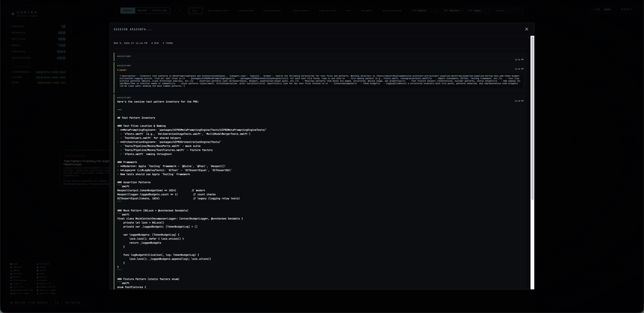Toggle the METHODOLOGY filter
Viewport: 644px width, 313px height.
click(x=218, y=11)
